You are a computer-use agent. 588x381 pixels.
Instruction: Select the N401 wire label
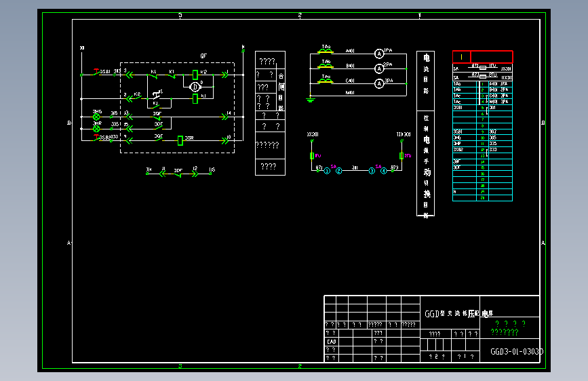tap(350, 93)
